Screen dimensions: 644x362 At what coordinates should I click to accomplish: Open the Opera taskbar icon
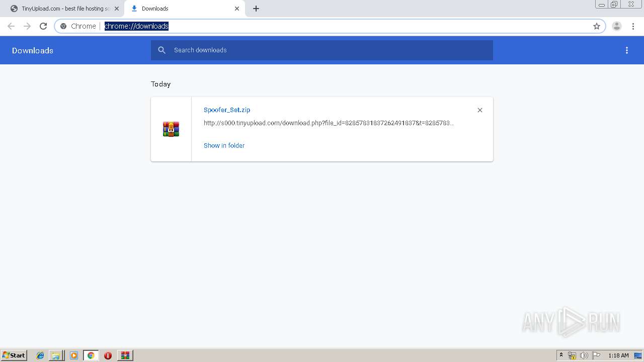coord(108,355)
